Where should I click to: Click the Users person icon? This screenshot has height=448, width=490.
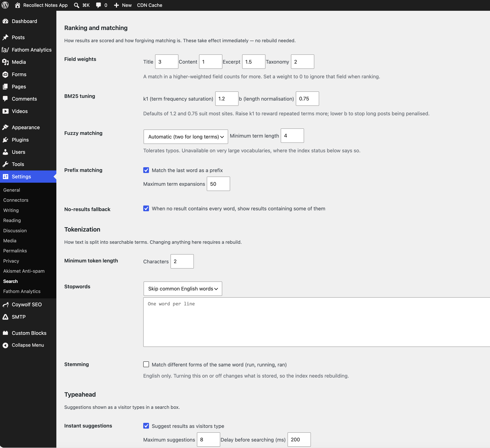click(5, 152)
